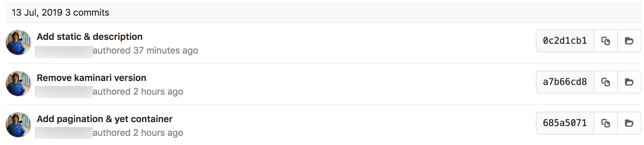Click author avatar beside "Add pagination & yet container"
Viewport: 644px width, 145px height.
18,125
